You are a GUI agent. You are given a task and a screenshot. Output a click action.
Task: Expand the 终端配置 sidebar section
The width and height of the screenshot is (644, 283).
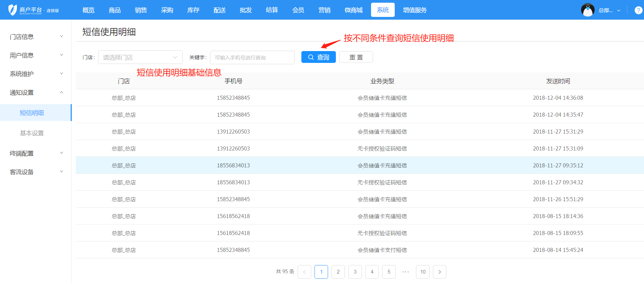[x=36, y=153]
